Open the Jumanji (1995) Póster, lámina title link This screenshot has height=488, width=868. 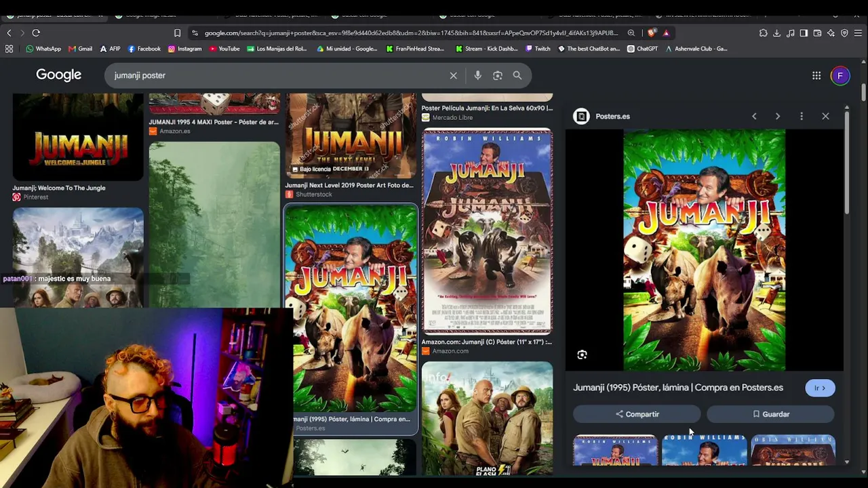(x=678, y=388)
